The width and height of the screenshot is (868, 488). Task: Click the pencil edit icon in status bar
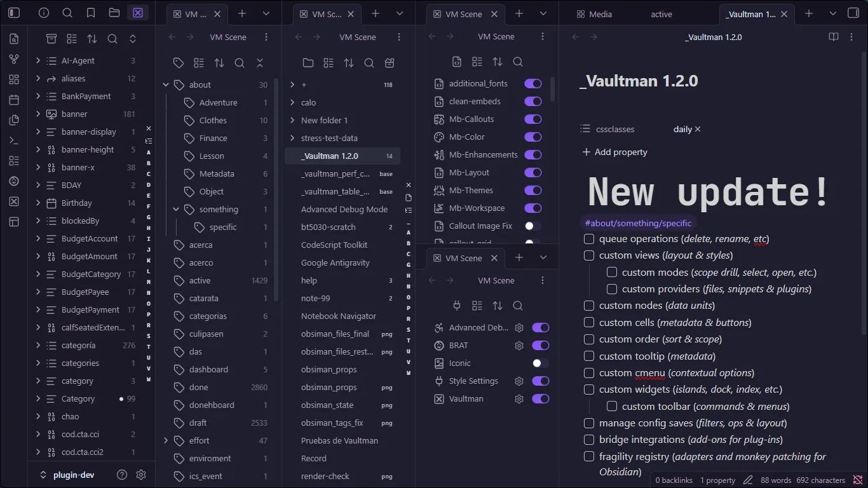pyautogui.click(x=748, y=480)
